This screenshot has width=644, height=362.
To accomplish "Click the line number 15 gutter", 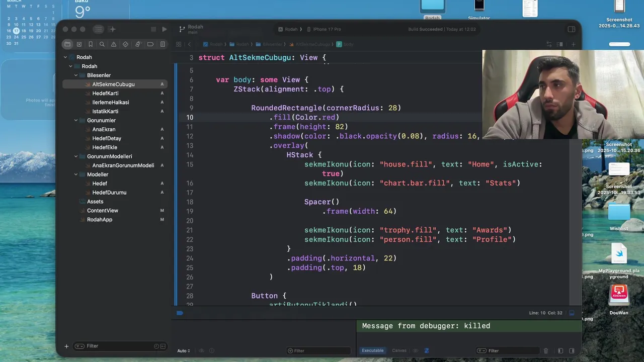I will [190, 164].
